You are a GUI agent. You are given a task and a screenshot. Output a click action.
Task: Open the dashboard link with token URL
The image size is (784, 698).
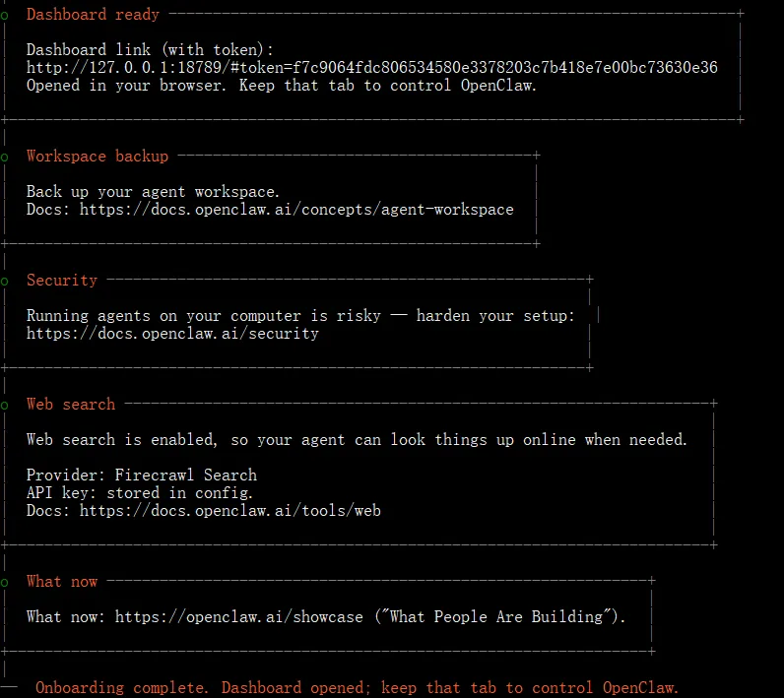coord(372,68)
